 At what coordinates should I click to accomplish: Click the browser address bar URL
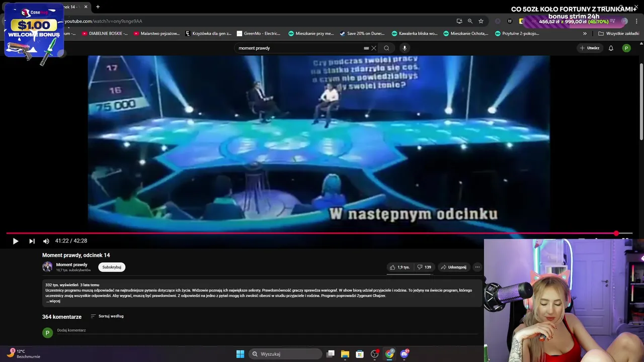[103, 21]
